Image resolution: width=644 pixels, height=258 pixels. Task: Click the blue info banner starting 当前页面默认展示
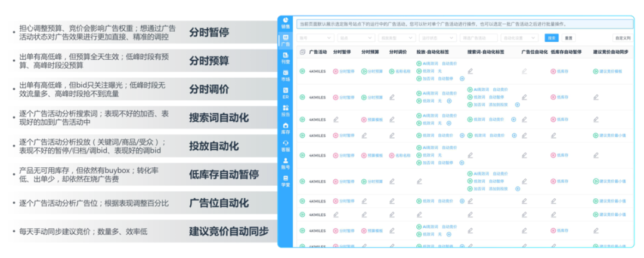click(465, 24)
